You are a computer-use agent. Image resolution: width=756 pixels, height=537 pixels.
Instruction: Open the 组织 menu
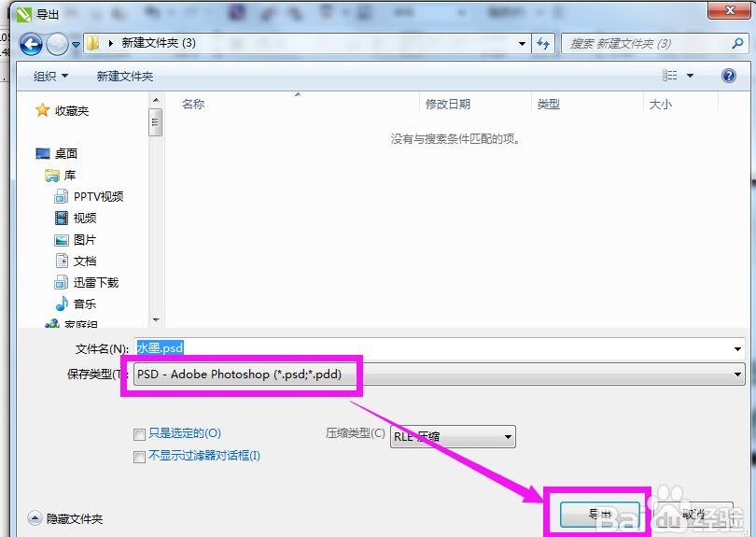click(50, 77)
